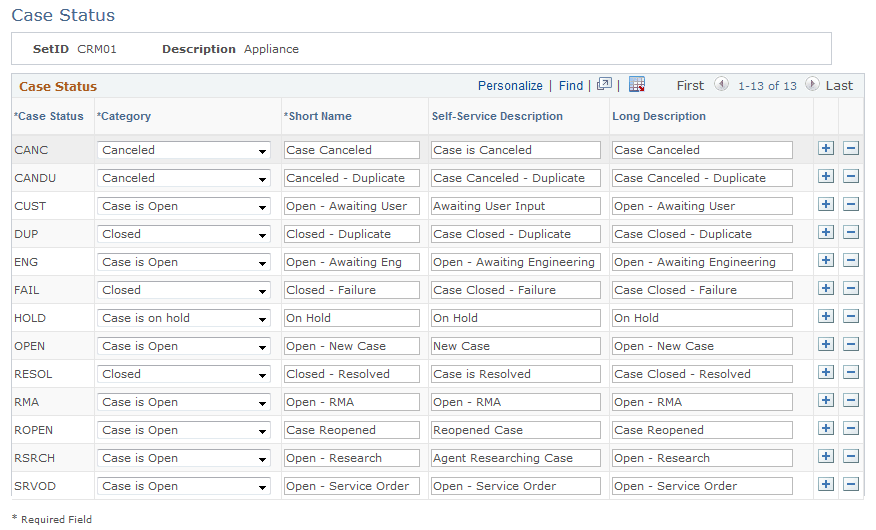Screen dimensions: 876x530
Task: Delete the HOLD status row
Action: coord(850,316)
